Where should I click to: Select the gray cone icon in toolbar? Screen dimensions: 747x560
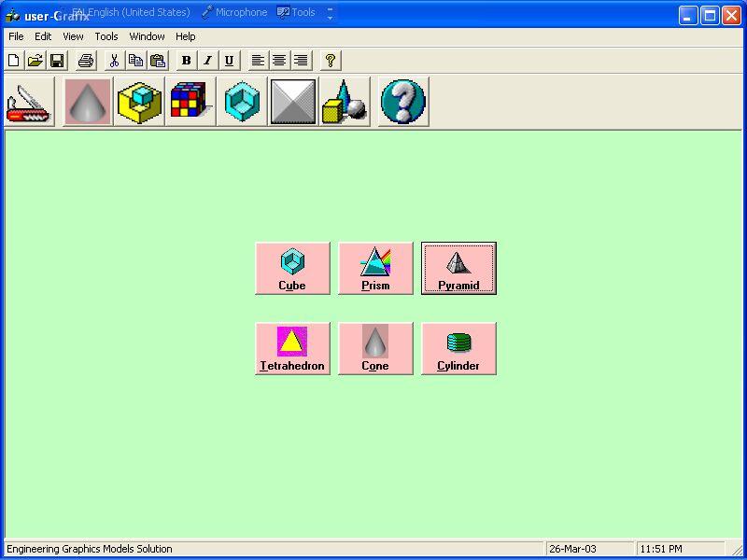coord(88,102)
